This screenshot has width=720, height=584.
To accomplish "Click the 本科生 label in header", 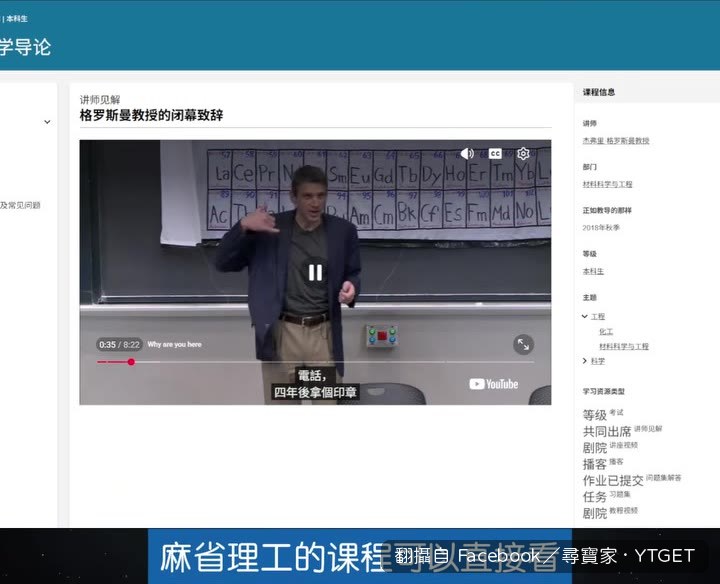I will click(x=17, y=19).
